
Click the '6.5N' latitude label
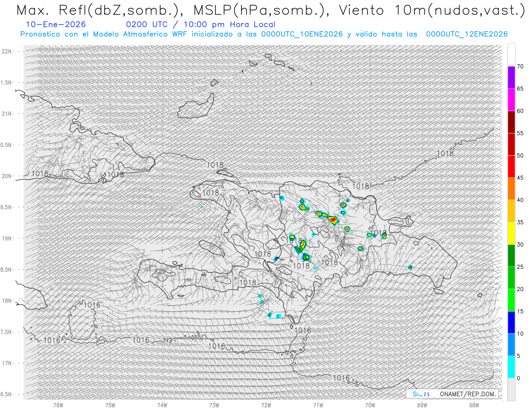6,394
